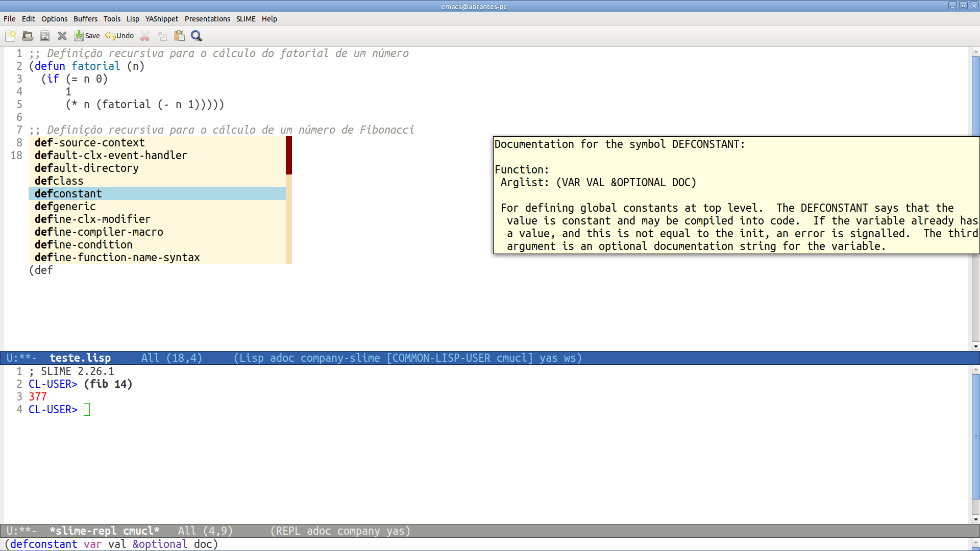Start a search with the magnifier icon

click(196, 36)
